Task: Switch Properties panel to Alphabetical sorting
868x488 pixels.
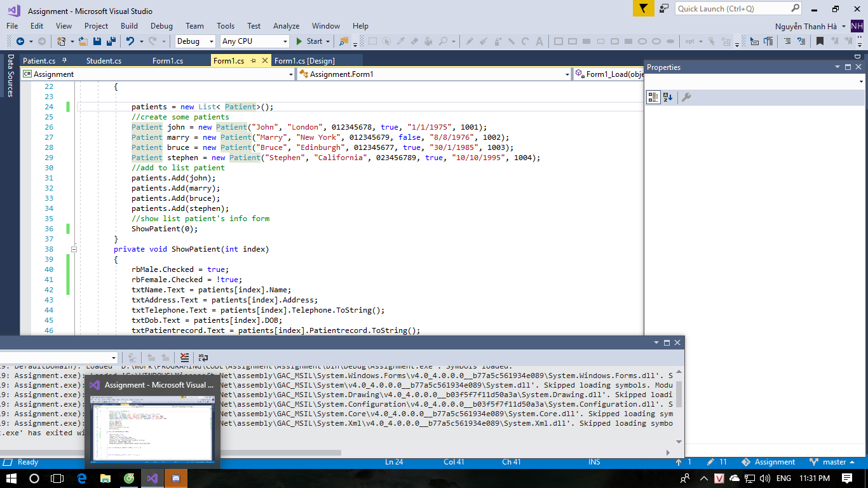Action: pos(666,97)
